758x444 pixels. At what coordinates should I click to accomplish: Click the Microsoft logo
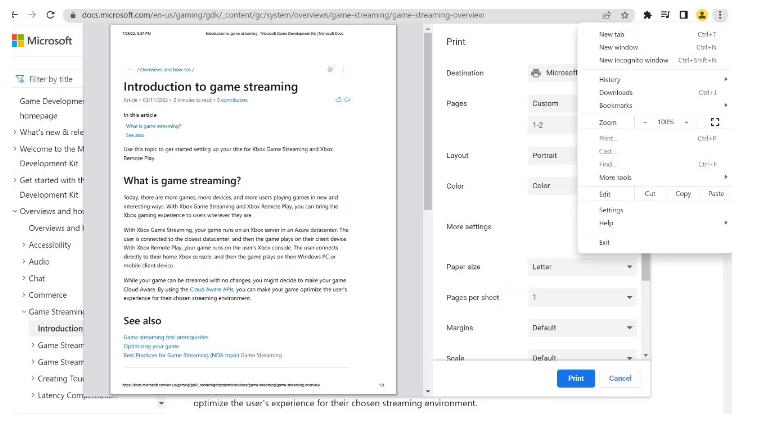pyautogui.click(x=42, y=41)
